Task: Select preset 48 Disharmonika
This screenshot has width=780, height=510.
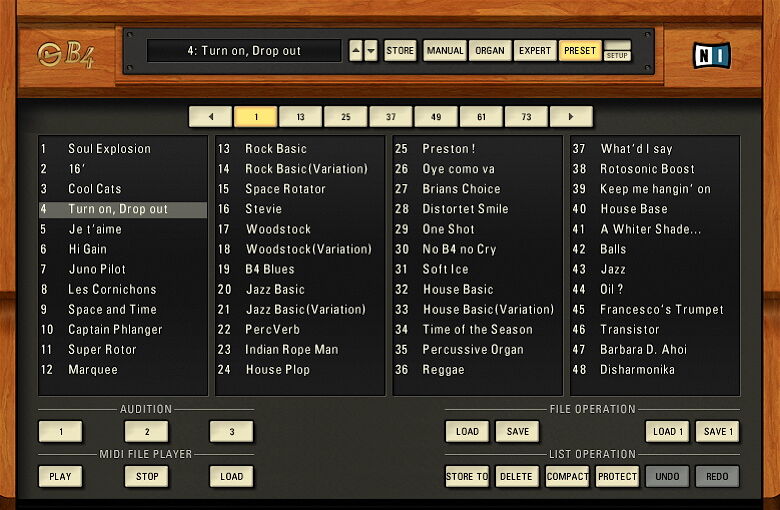Action: coord(655,370)
